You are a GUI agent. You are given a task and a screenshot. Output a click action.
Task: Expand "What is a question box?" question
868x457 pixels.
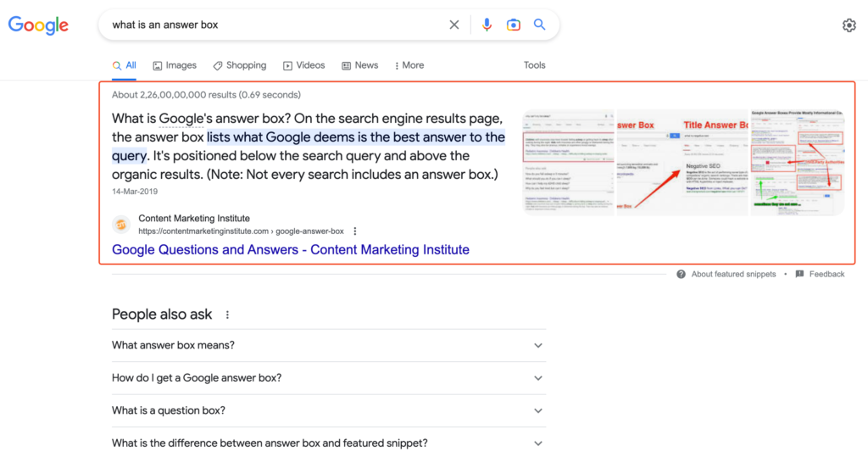tap(537, 410)
